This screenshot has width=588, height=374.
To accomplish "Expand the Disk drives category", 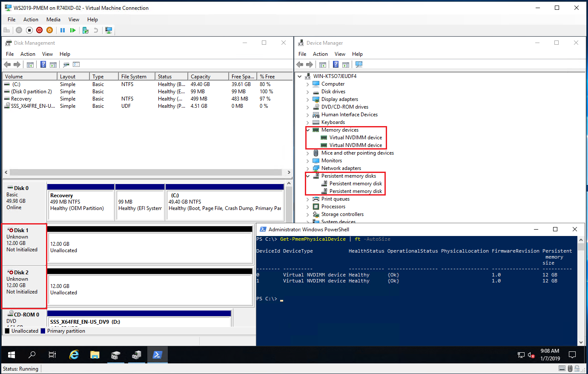I will 308,92.
